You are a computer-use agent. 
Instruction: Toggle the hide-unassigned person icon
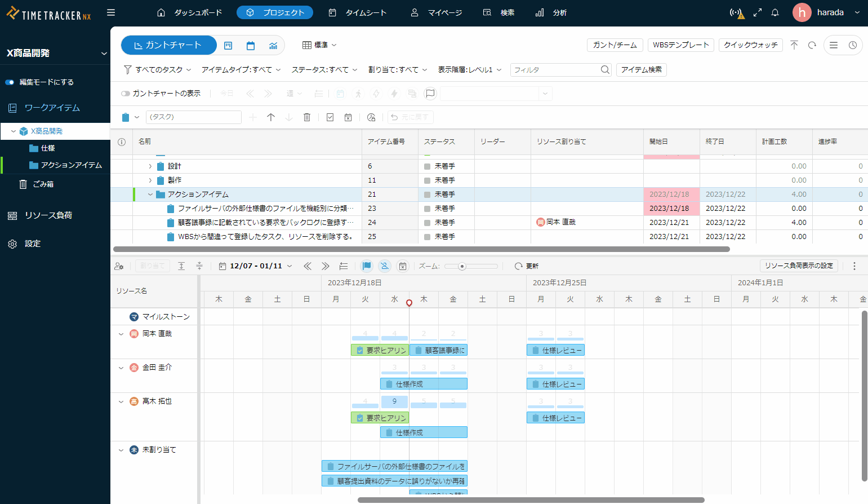pyautogui.click(x=385, y=266)
